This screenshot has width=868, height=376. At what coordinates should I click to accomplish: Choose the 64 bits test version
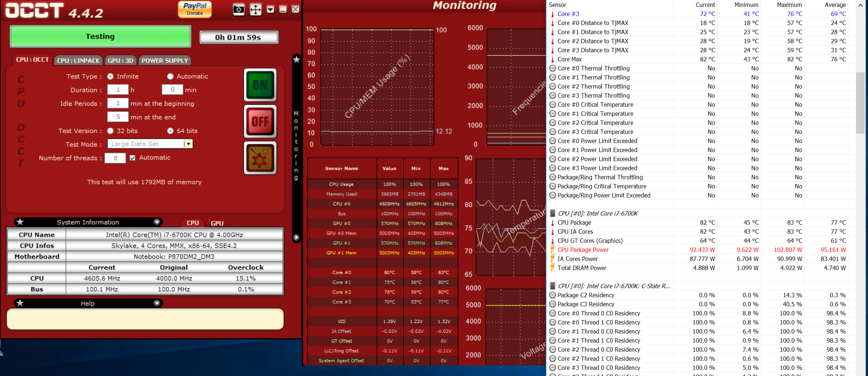tap(170, 131)
